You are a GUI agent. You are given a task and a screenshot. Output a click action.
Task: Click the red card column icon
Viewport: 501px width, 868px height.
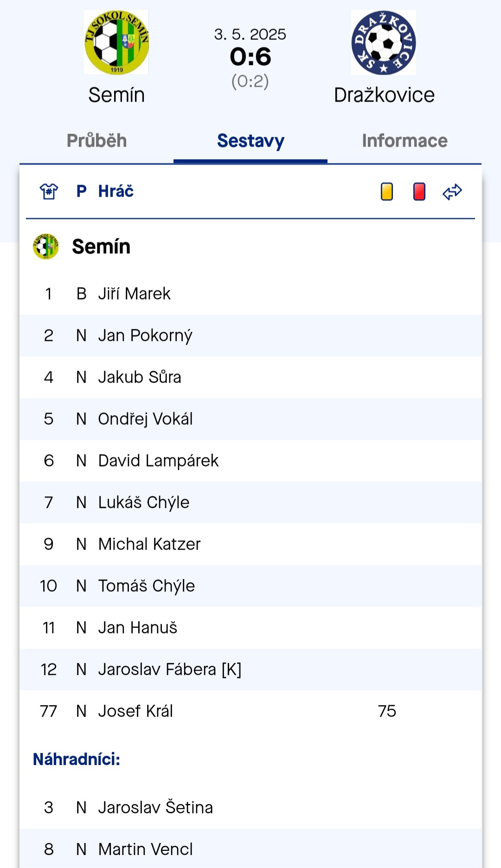[x=419, y=192]
